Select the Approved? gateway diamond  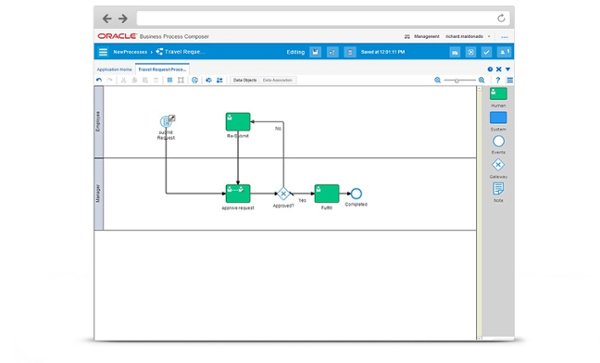283,194
